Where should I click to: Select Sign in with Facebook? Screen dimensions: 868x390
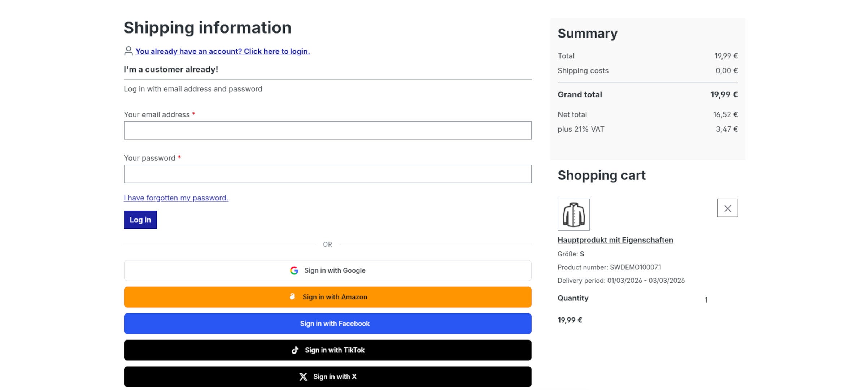pos(328,324)
